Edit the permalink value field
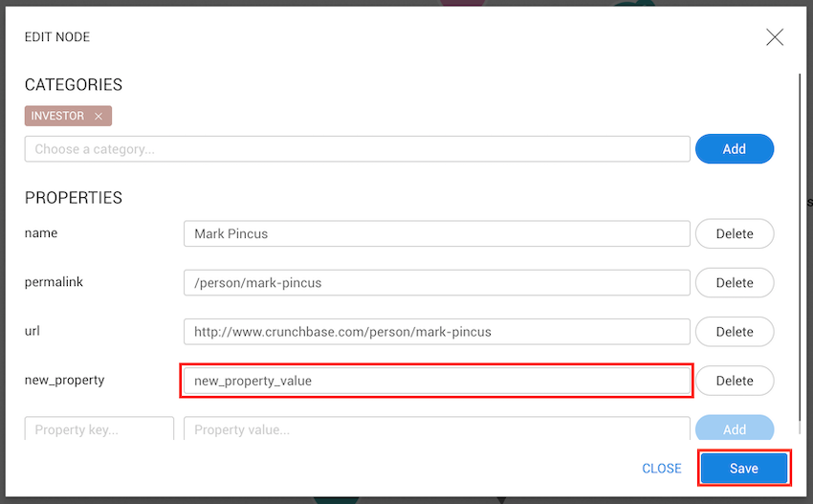This screenshot has height=504, width=813. (436, 282)
